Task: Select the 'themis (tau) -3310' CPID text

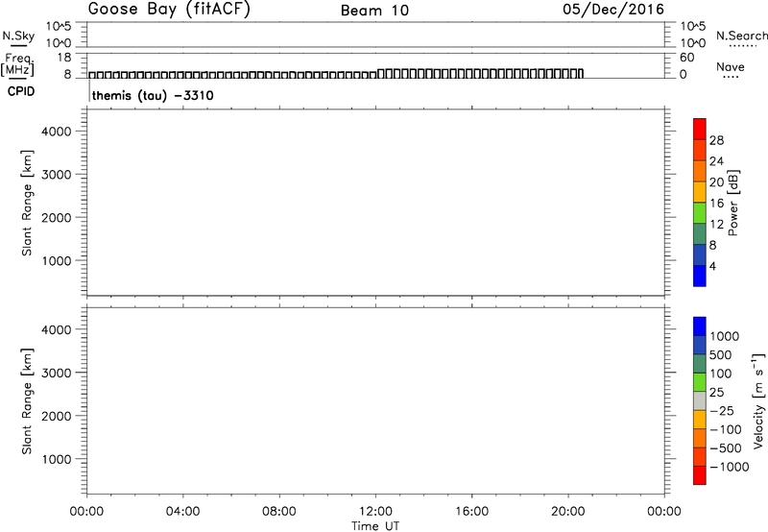Action: [153, 95]
